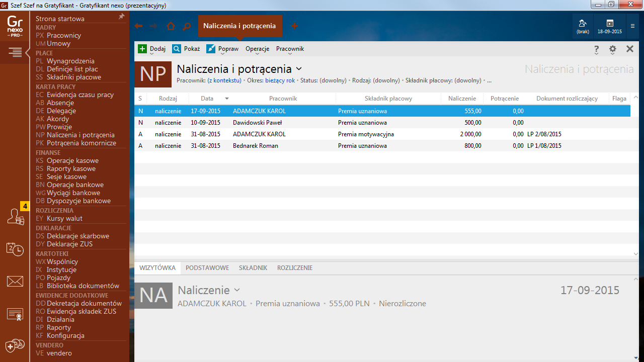Switch to the PODSTAWOWE tab
The height and width of the screenshot is (362, 644).
click(207, 268)
